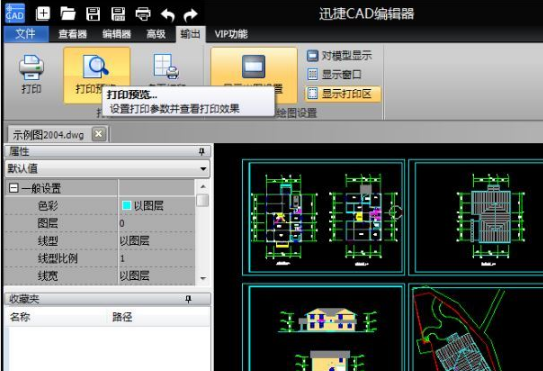Open the 默认值 dropdown

[x=107, y=169]
